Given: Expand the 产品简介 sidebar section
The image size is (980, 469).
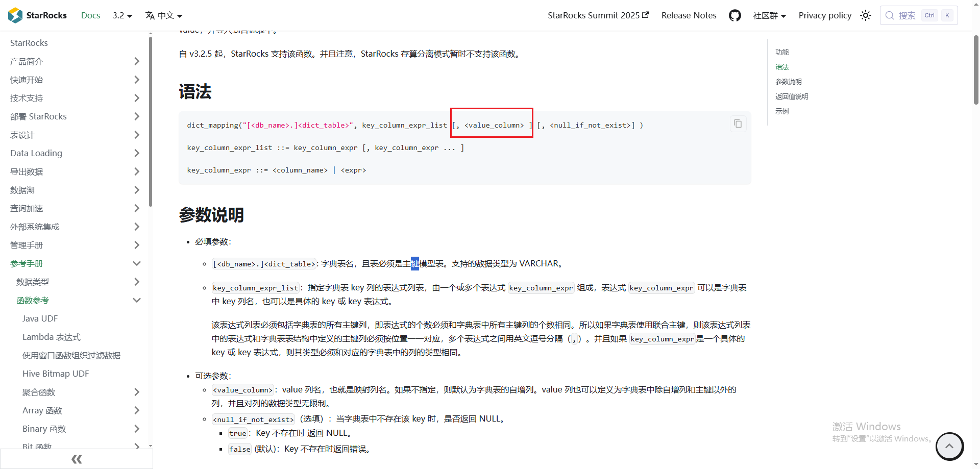Looking at the screenshot, I should (136, 61).
